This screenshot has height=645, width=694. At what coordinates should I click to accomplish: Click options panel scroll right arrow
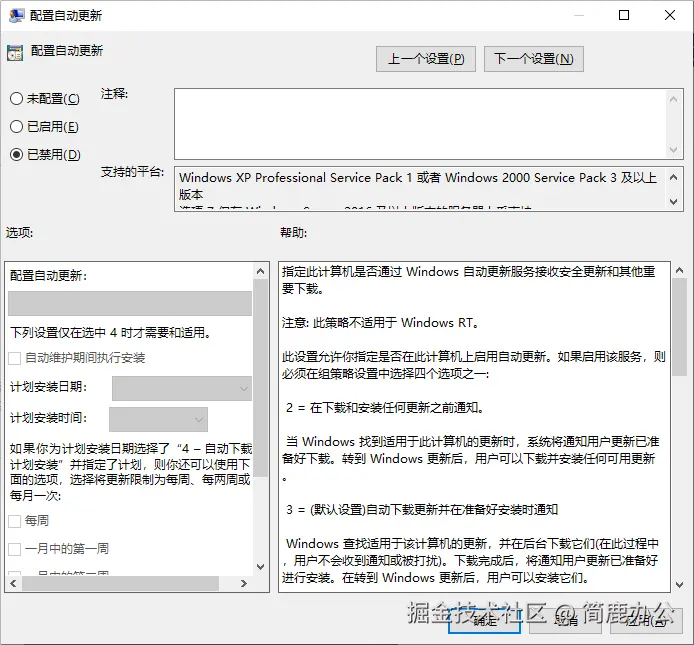(243, 583)
